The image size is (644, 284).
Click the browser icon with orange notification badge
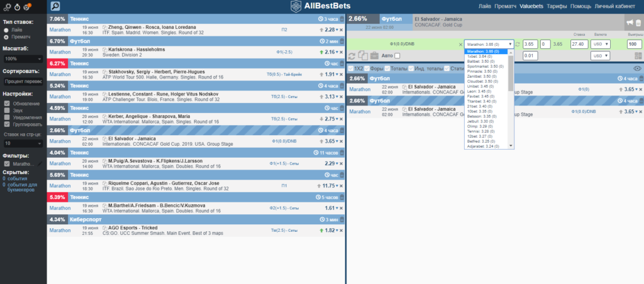coord(27,6)
